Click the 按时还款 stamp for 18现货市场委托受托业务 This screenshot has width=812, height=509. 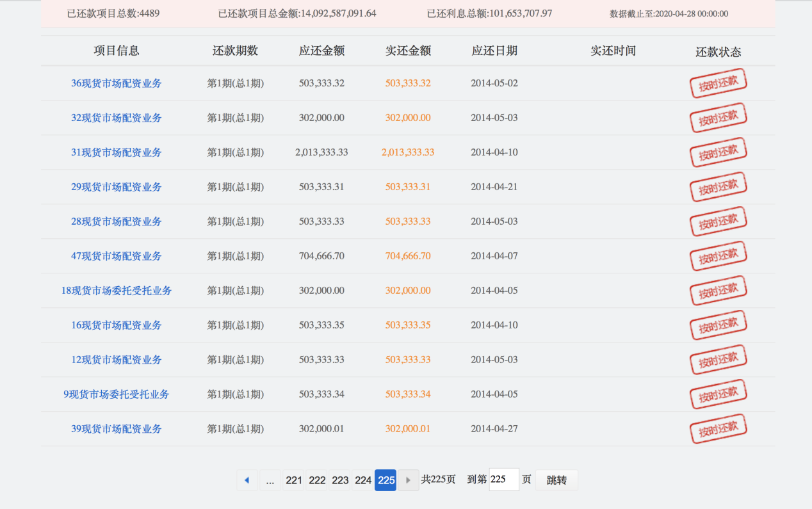point(718,290)
